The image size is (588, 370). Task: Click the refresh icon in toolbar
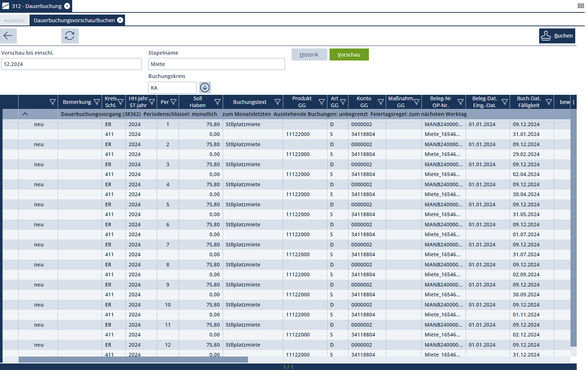click(x=70, y=36)
